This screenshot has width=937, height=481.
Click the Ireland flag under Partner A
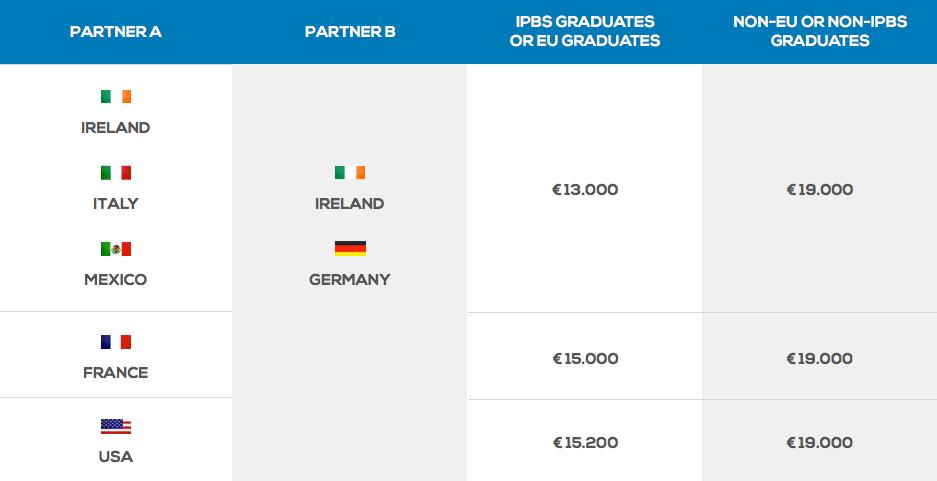(116, 97)
